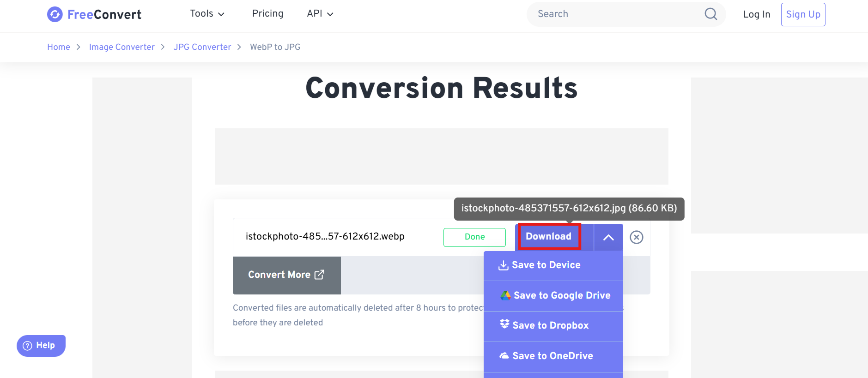Remove the converted file with X icon
The width and height of the screenshot is (868, 378).
(636, 237)
